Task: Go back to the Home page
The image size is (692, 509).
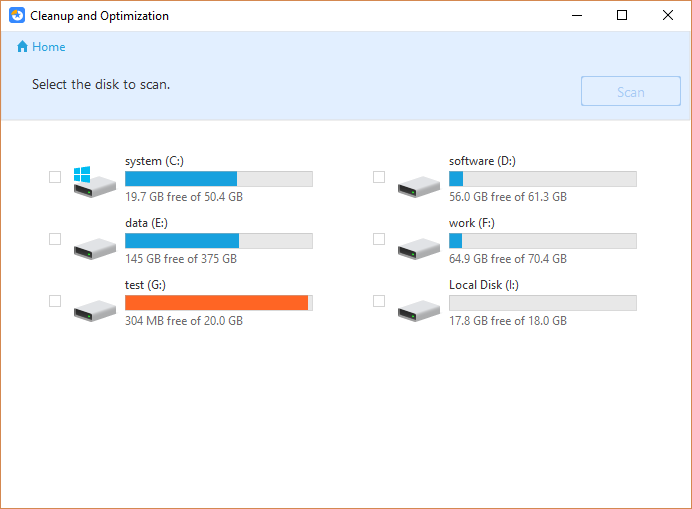Action: (x=48, y=47)
